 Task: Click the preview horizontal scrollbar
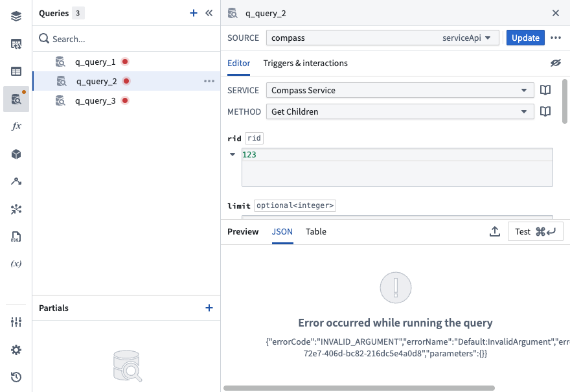[359, 388]
